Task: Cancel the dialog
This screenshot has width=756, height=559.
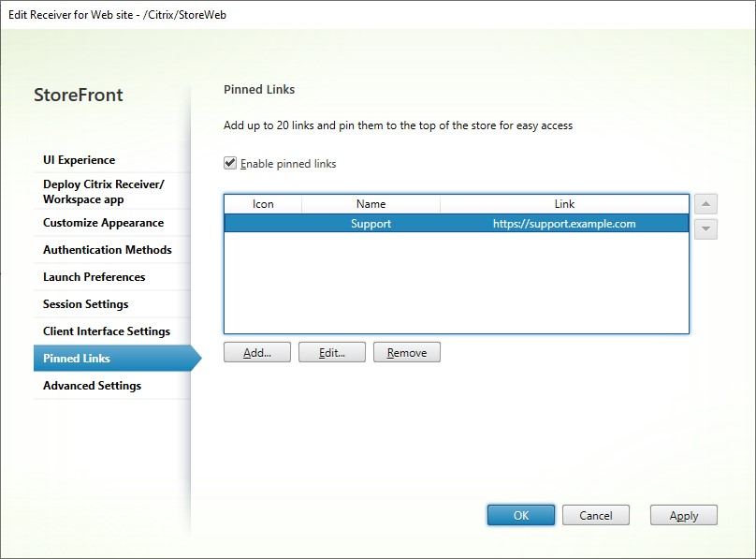Action: pyautogui.click(x=595, y=515)
